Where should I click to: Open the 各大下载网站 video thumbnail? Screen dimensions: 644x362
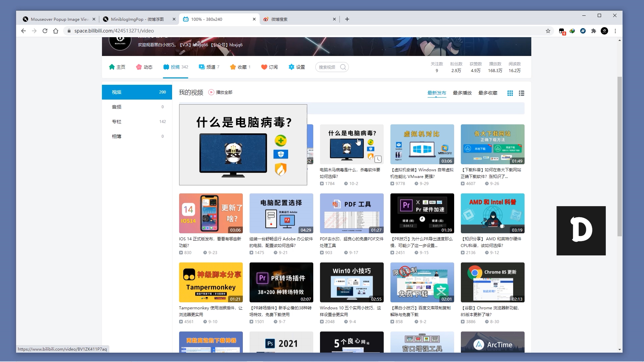(492, 144)
